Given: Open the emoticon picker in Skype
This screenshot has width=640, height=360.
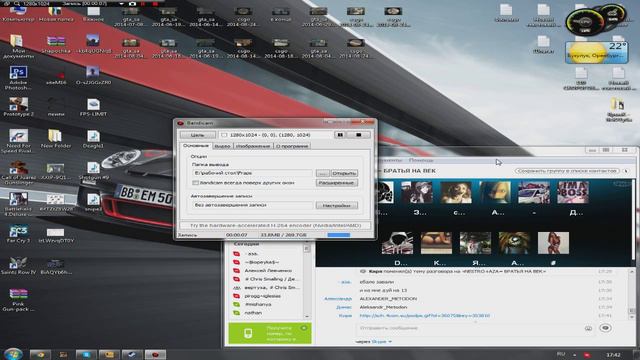Looking at the screenshot, I should click(x=588, y=328).
